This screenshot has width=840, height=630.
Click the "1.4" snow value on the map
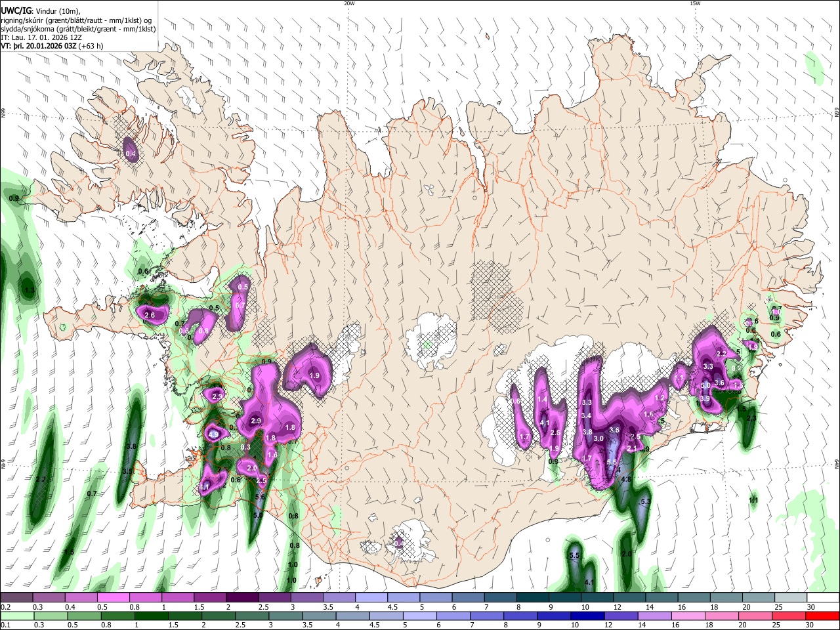(x=542, y=400)
